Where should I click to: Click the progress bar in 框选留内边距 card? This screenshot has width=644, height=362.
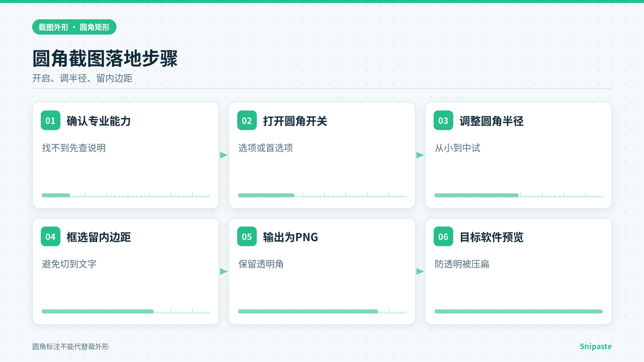(x=126, y=311)
